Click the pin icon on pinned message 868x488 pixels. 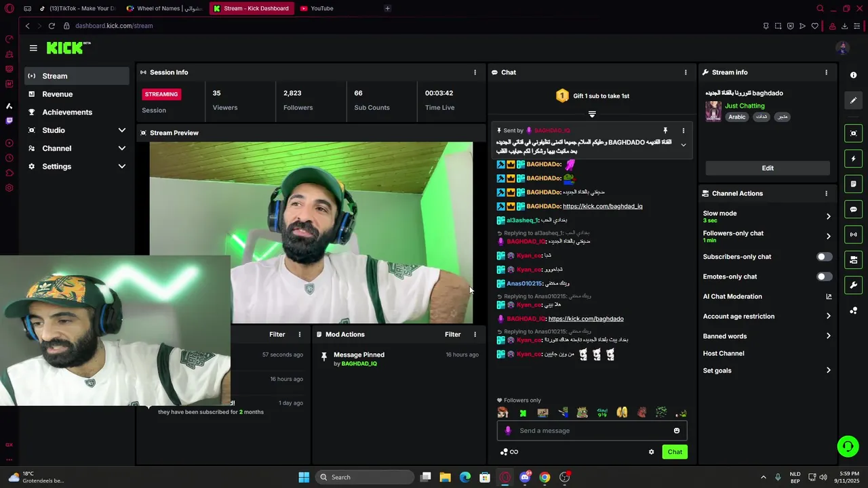point(665,130)
